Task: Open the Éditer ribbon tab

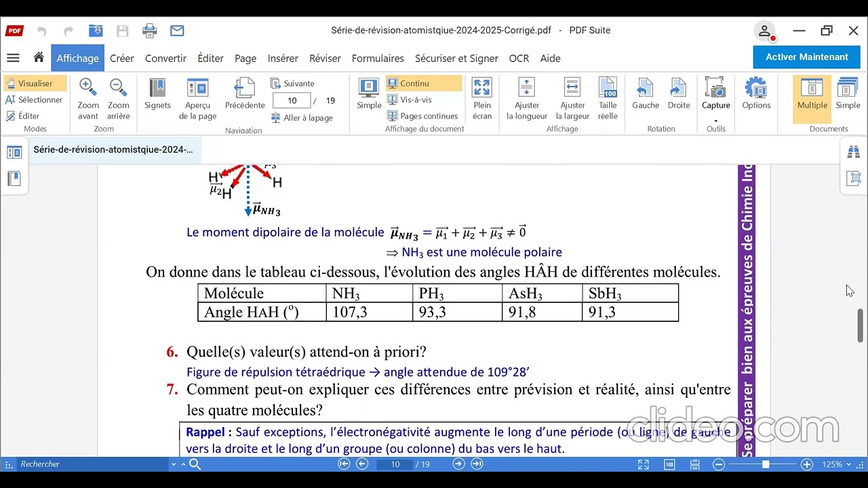Action: click(210, 58)
